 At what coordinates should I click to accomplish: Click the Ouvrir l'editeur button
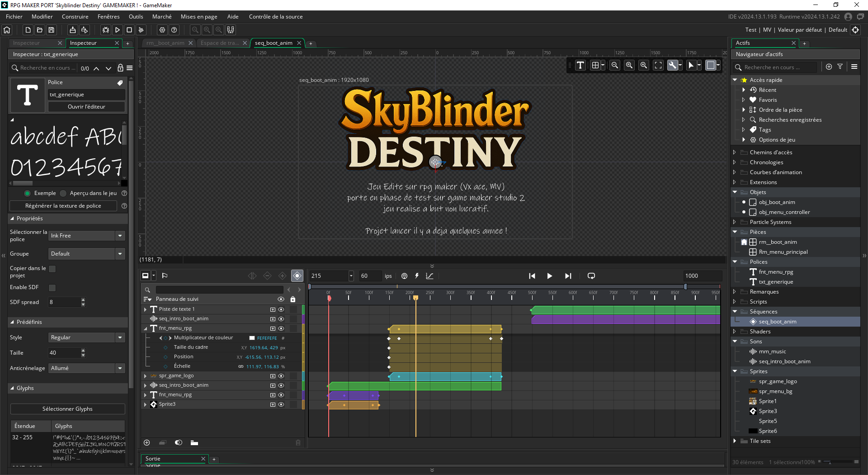[x=86, y=107]
